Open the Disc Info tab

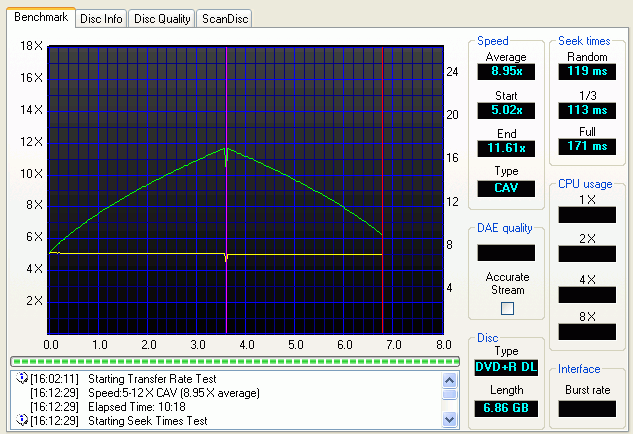click(101, 19)
